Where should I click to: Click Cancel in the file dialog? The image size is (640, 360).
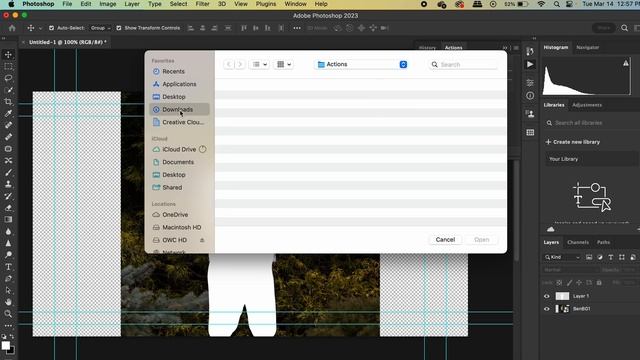coord(445,240)
